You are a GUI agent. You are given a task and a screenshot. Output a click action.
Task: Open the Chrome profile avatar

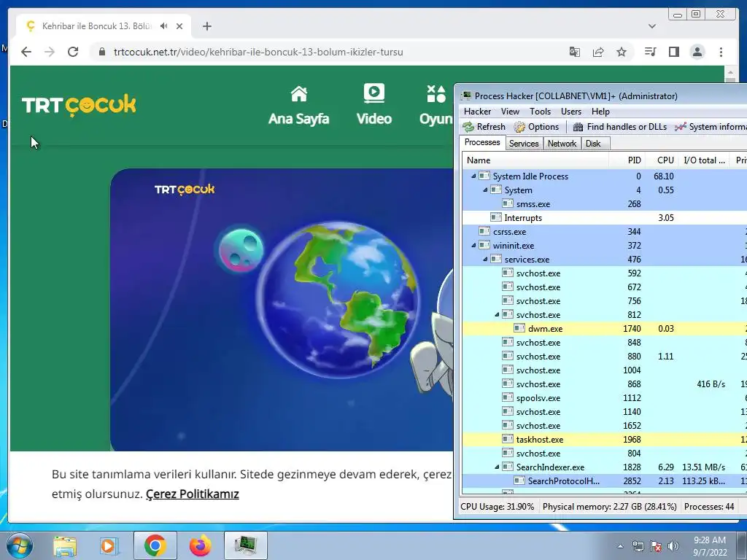point(697,52)
